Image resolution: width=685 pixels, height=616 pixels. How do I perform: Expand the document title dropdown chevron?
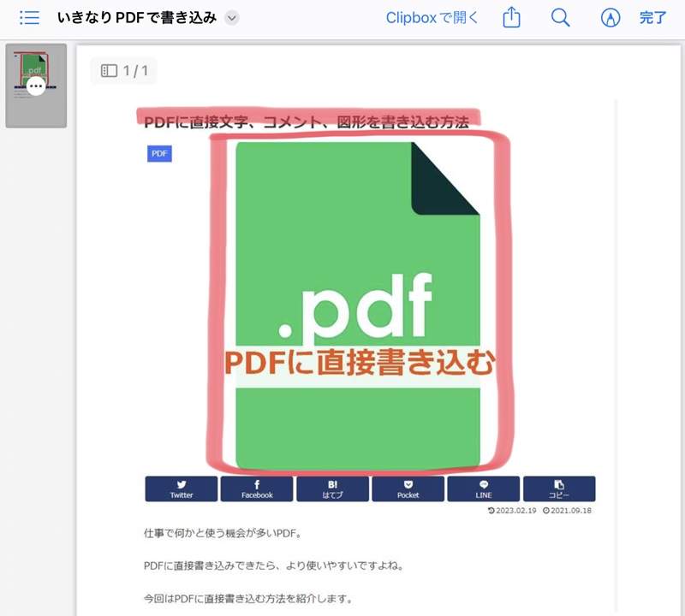[231, 18]
